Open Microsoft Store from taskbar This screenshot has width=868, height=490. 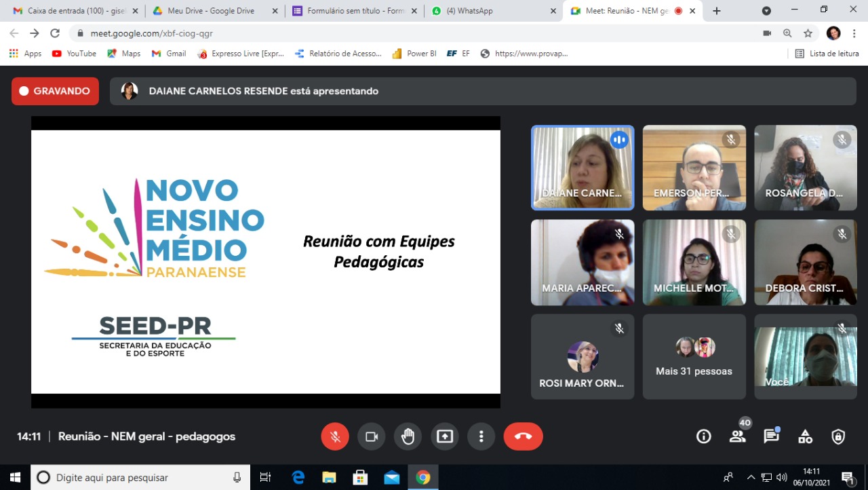click(x=360, y=477)
